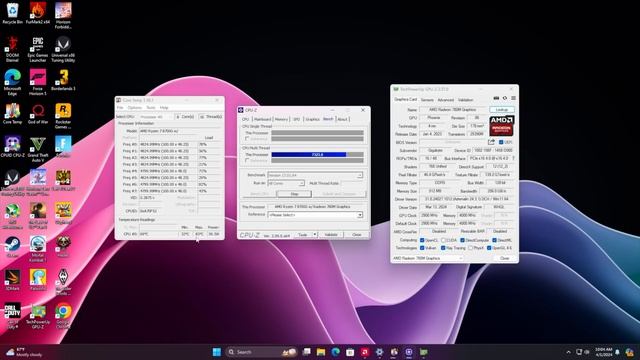The image size is (640, 360).
Task: Open the Core Temp Options menu
Action: (x=135, y=108)
